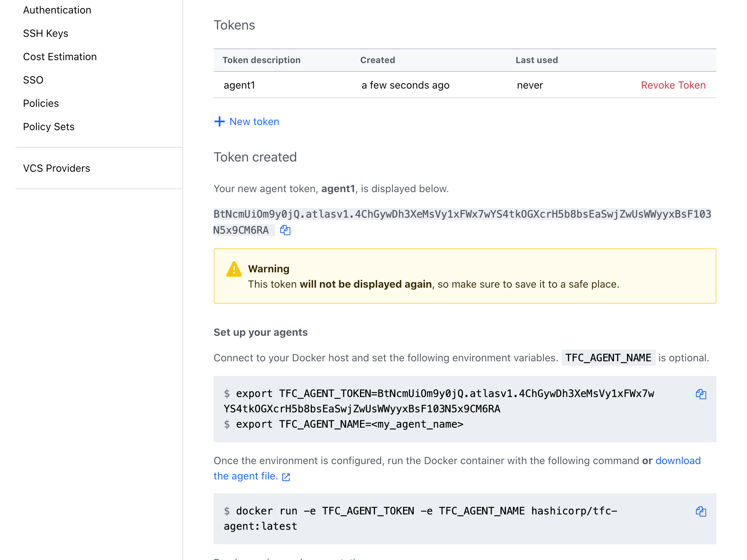This screenshot has height=560, width=747.
Task: Go to SSH Keys settings
Action: [46, 34]
